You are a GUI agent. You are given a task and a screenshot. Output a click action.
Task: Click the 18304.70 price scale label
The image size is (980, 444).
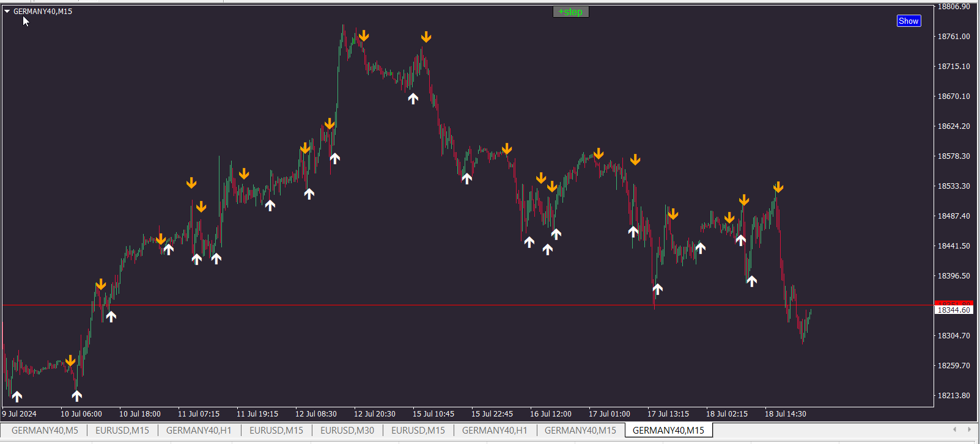(x=954, y=336)
